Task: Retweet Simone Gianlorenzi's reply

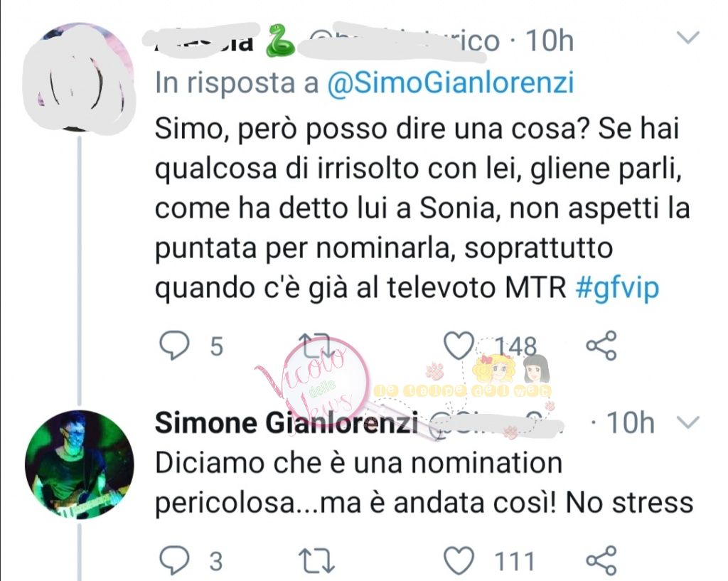Action: 316,561
